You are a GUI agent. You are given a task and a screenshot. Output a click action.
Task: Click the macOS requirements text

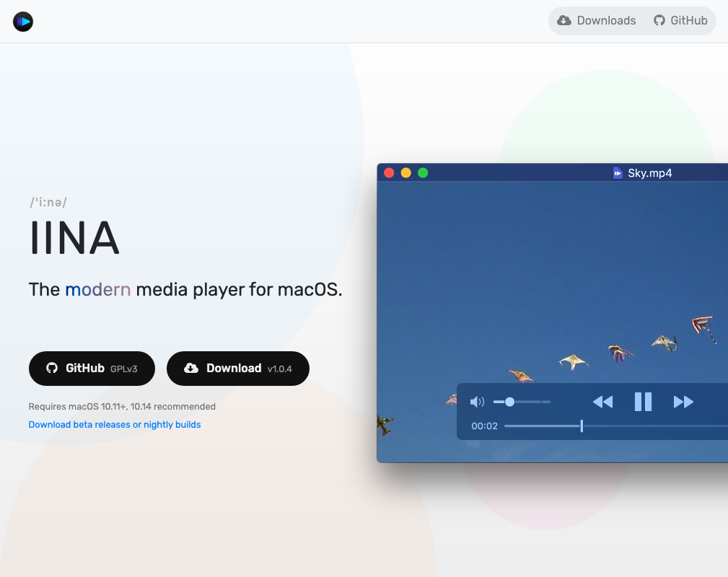(122, 407)
